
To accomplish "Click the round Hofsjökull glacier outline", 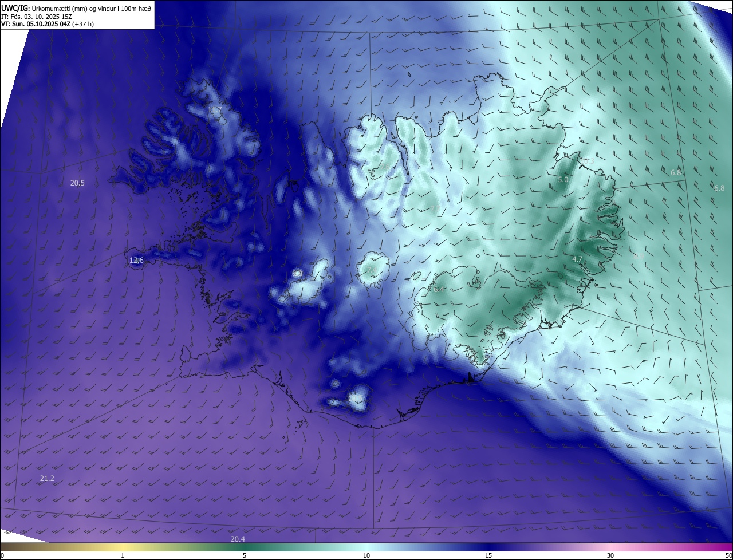I will point(374,269).
